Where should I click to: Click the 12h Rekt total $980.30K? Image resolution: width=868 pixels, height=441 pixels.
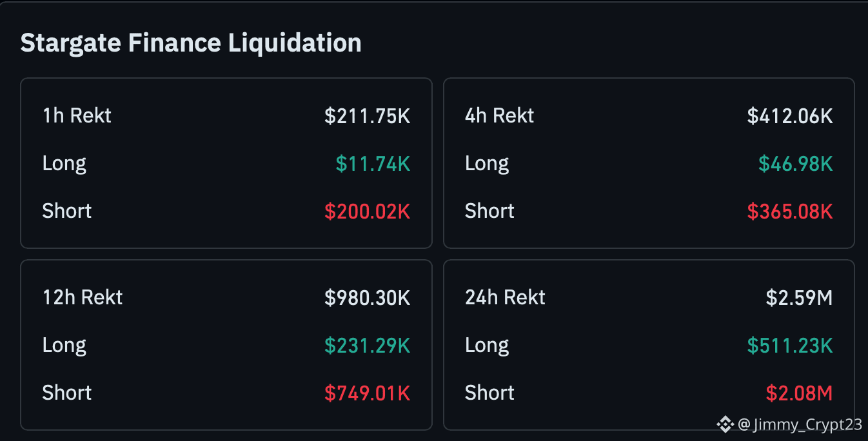click(x=368, y=298)
